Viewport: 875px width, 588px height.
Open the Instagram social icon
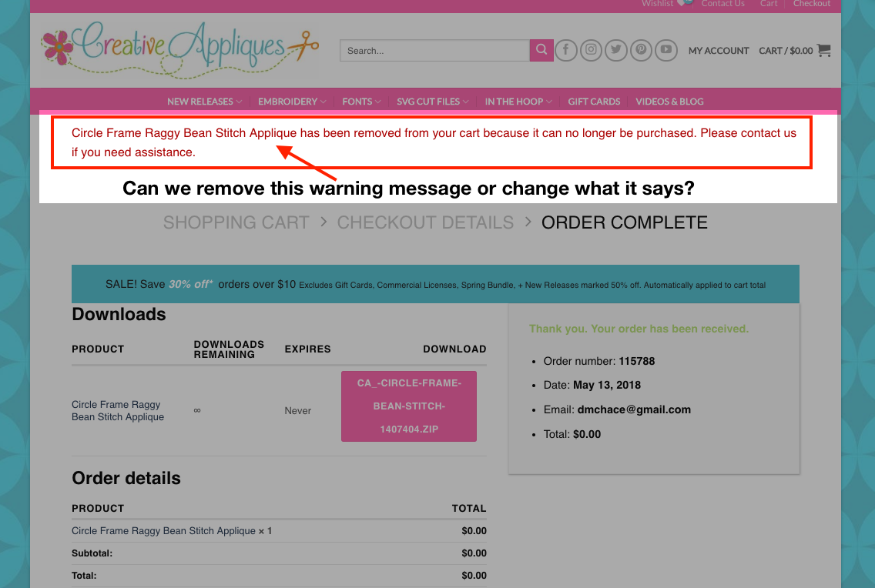coord(591,50)
